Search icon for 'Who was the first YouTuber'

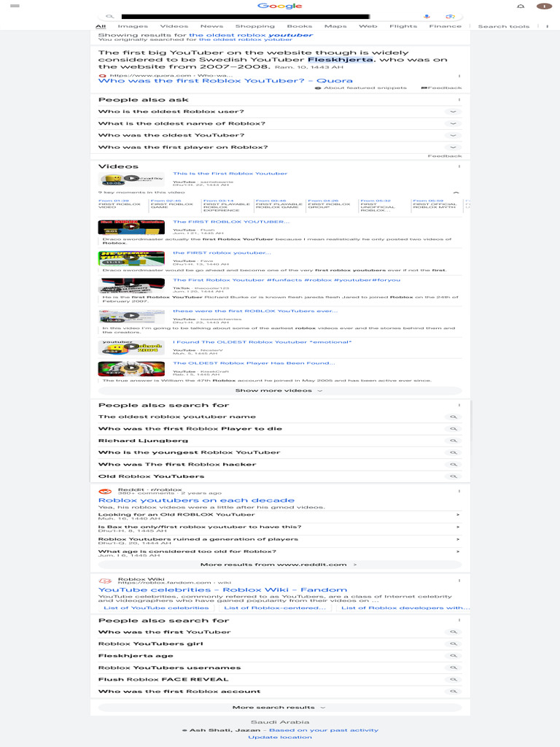click(x=454, y=632)
